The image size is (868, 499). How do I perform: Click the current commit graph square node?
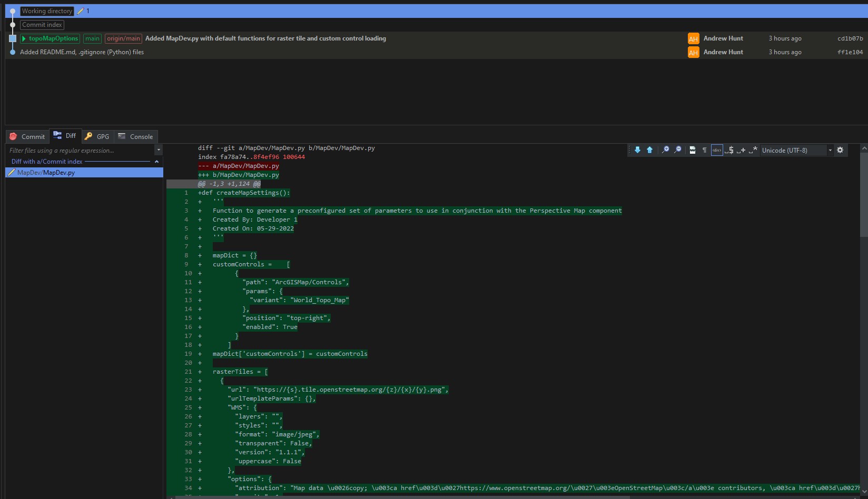(x=13, y=38)
